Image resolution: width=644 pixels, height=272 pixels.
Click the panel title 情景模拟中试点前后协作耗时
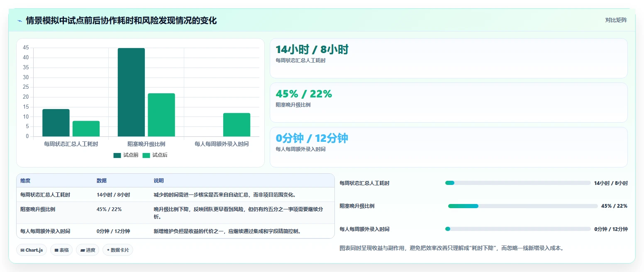(x=121, y=20)
